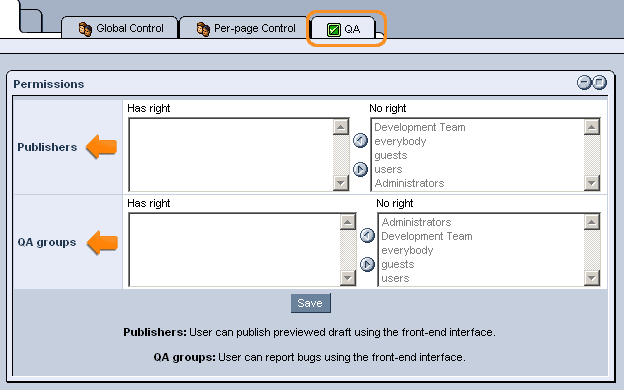Click the Save button
Screen dimensions: 624x390
310,303
